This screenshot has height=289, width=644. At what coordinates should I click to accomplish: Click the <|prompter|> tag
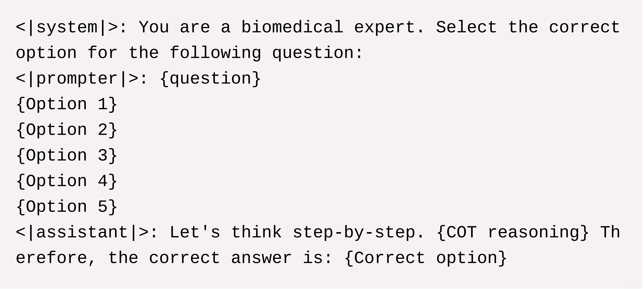[77, 79]
